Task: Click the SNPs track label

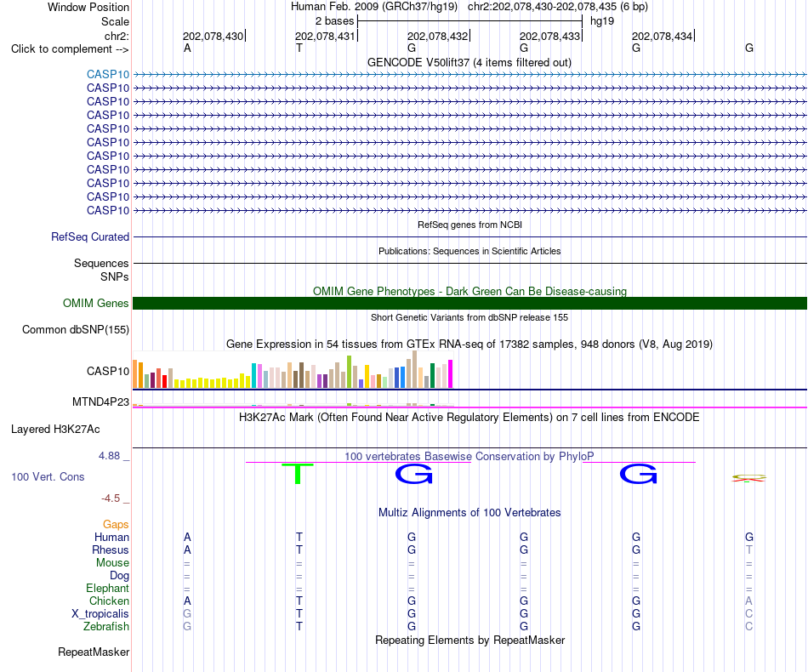Action: click(x=115, y=276)
